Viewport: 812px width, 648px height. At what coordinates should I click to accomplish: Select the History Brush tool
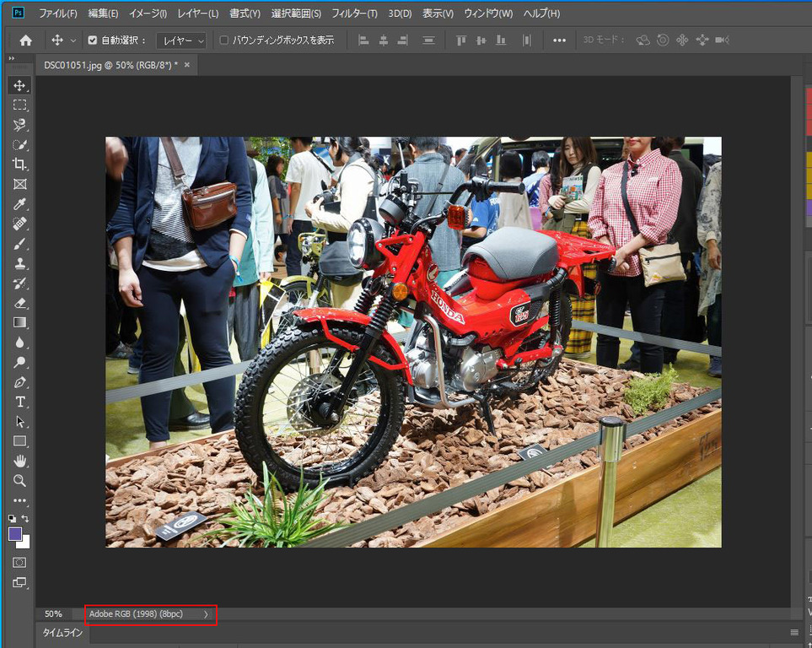click(x=19, y=283)
